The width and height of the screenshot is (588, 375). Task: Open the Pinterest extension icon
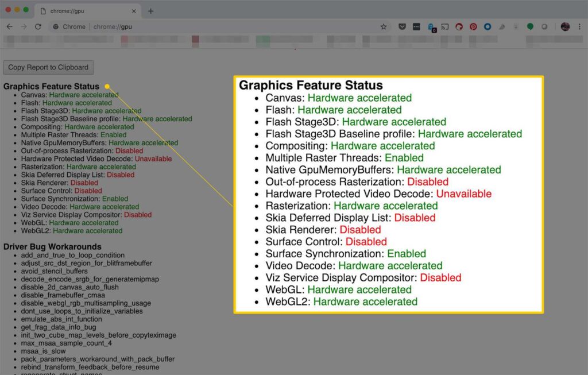point(473,26)
